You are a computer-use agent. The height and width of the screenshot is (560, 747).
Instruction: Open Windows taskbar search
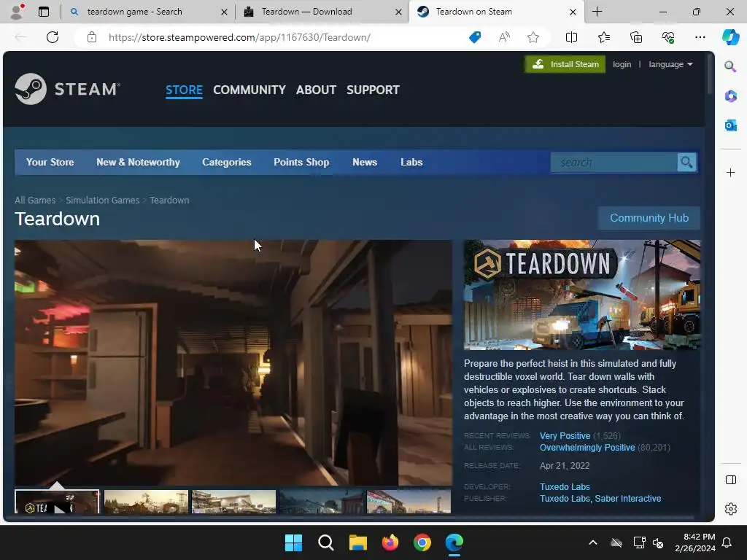pyautogui.click(x=326, y=542)
